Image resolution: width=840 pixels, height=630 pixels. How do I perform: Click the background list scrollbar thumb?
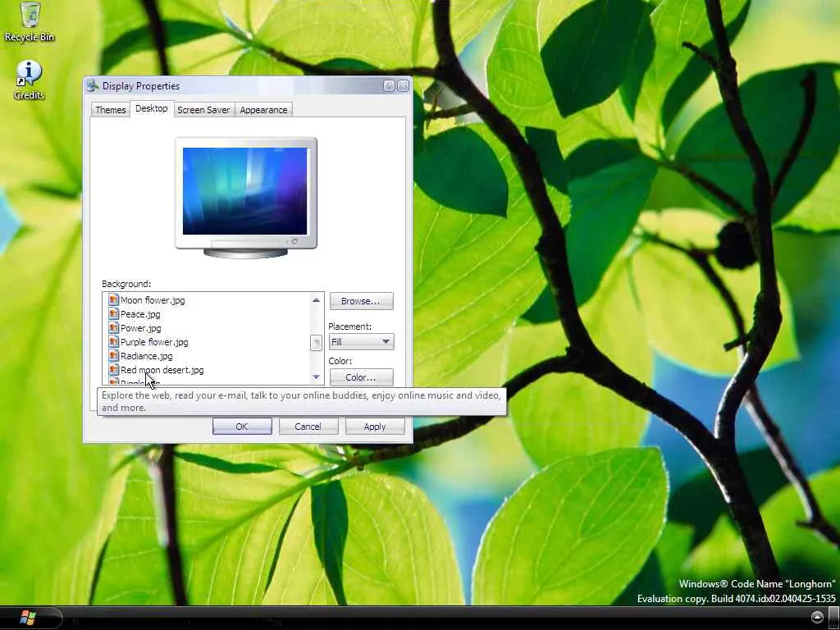click(316, 342)
